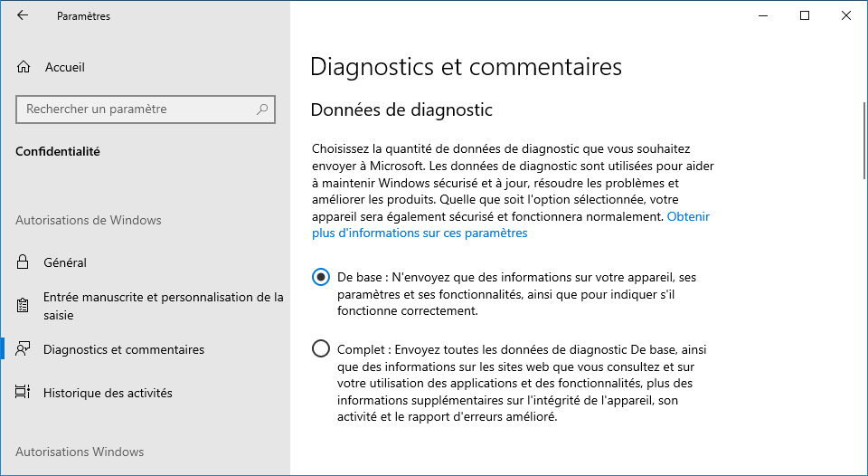Select the Complet radio button

coord(320,348)
